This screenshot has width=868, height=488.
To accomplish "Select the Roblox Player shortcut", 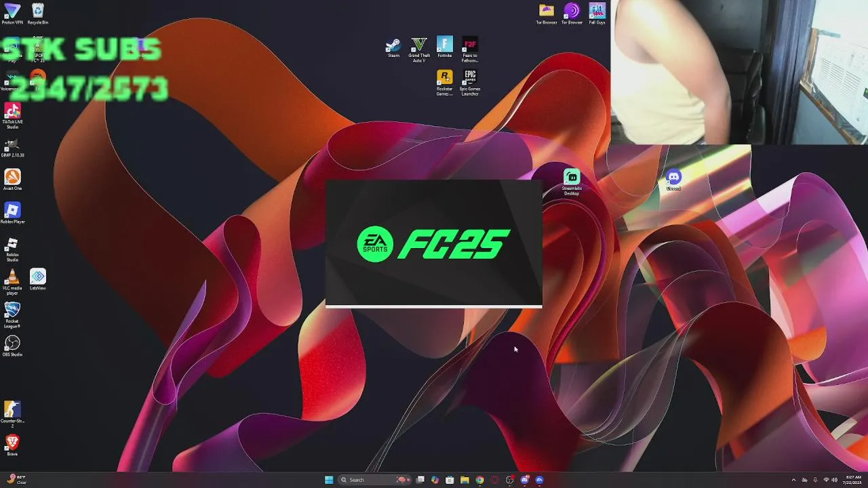I will tap(12, 213).
